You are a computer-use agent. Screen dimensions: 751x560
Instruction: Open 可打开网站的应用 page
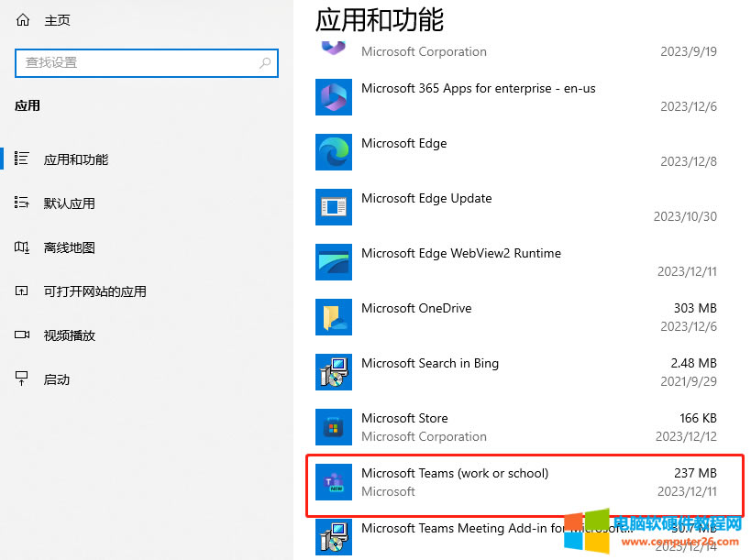[x=94, y=291]
